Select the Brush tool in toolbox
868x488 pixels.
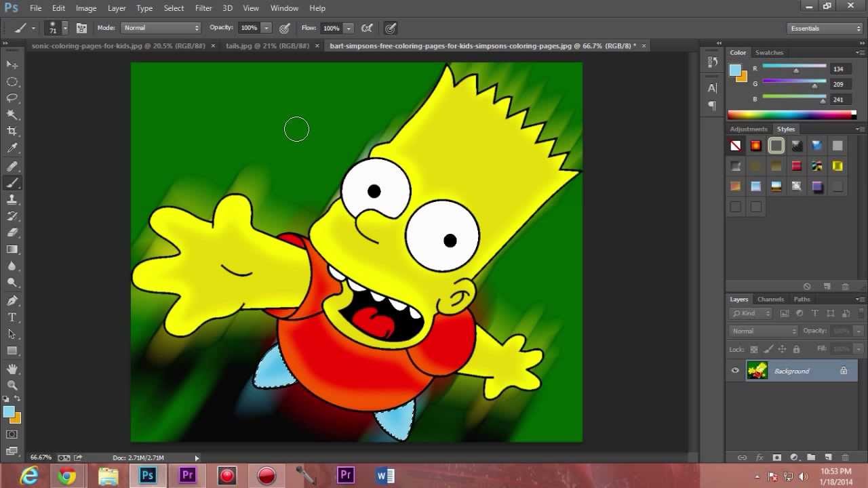12,183
